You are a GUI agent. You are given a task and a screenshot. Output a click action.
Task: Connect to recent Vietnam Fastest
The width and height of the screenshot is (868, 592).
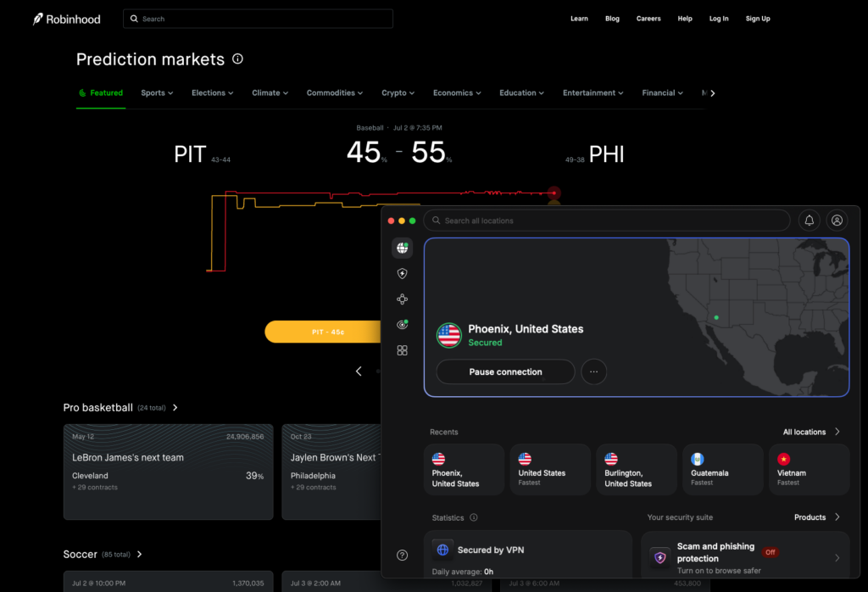[810, 470]
